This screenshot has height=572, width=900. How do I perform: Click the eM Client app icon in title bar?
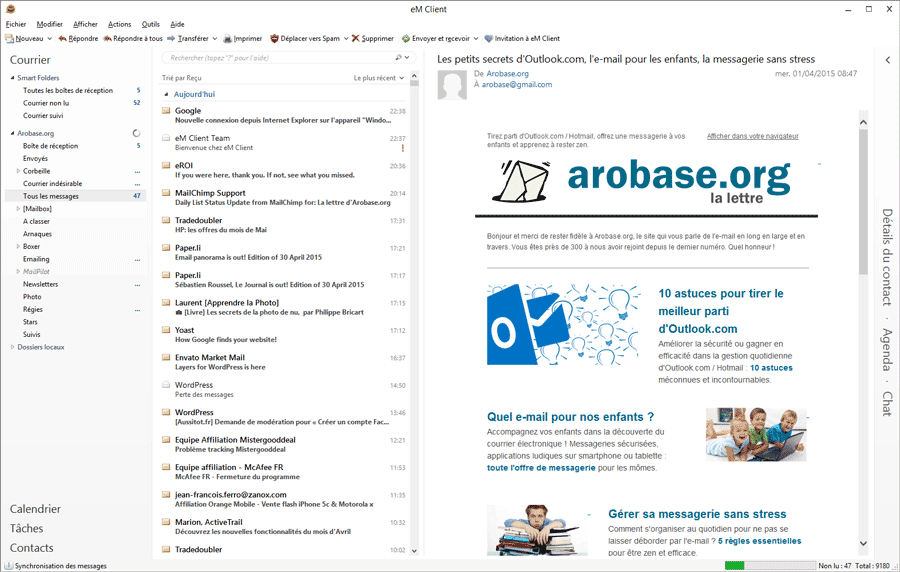pos(10,9)
